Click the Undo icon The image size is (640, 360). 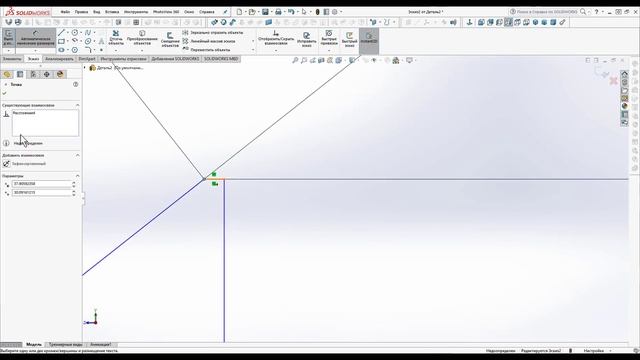tap(291, 12)
